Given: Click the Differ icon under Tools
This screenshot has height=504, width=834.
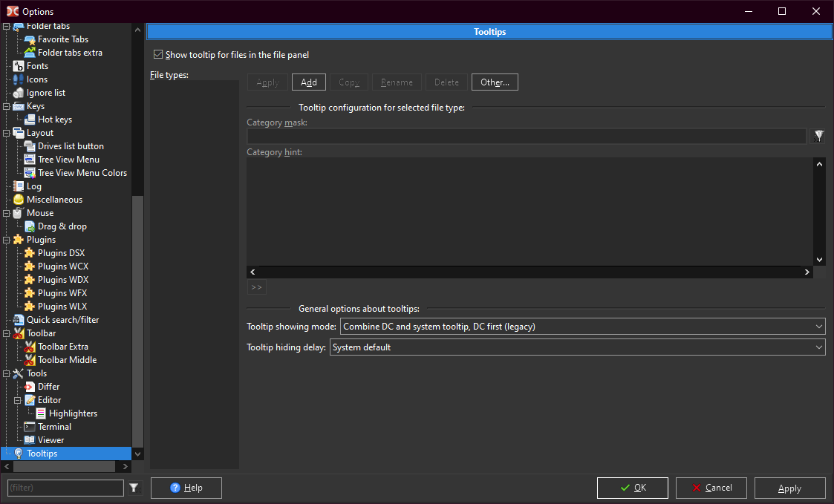Looking at the screenshot, I should 30,387.
